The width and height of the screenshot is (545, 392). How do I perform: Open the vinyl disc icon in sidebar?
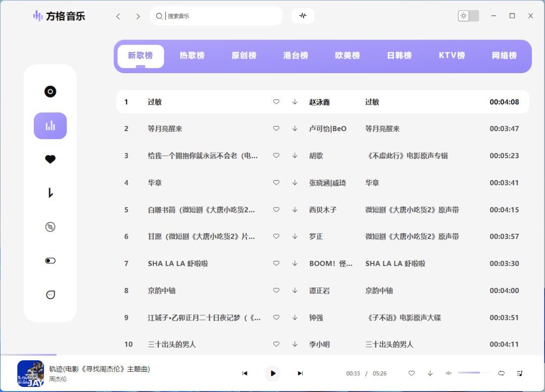50,92
